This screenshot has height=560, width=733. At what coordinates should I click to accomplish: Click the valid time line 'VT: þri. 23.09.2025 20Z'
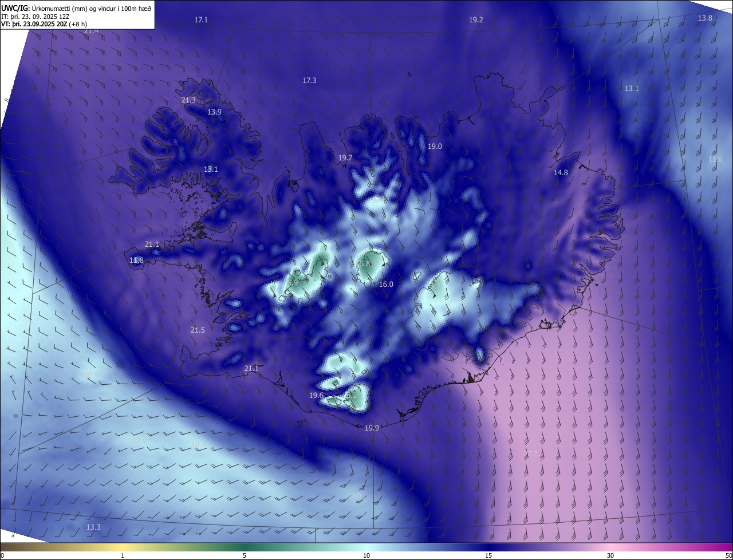pyautogui.click(x=34, y=24)
